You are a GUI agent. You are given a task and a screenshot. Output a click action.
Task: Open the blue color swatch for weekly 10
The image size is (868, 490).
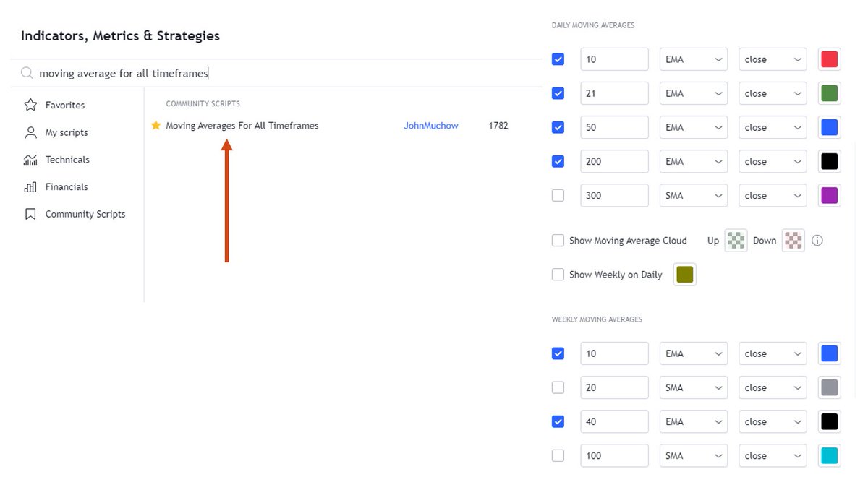830,353
